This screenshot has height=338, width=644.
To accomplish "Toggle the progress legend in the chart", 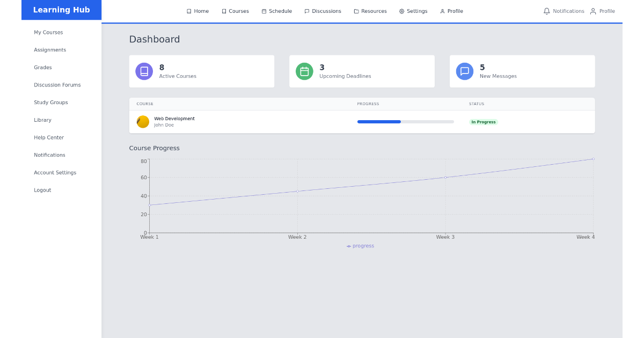I will point(360,246).
